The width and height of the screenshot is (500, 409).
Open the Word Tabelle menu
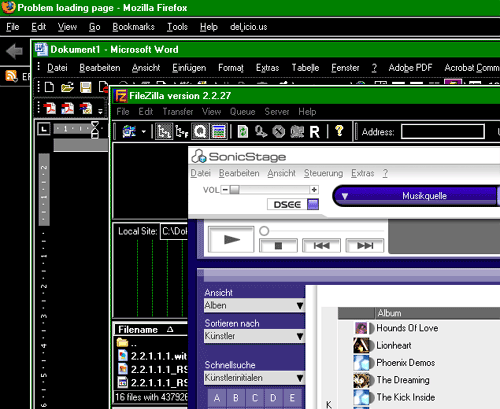(305, 68)
